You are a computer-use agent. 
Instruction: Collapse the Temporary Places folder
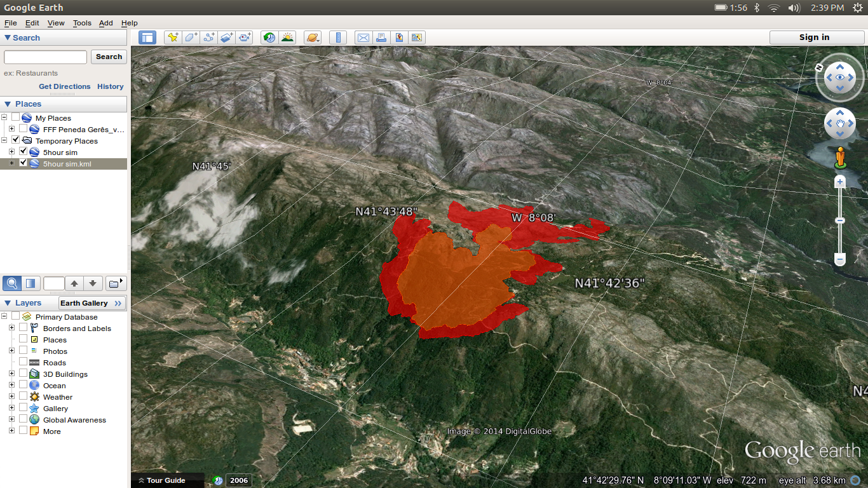coord(4,140)
